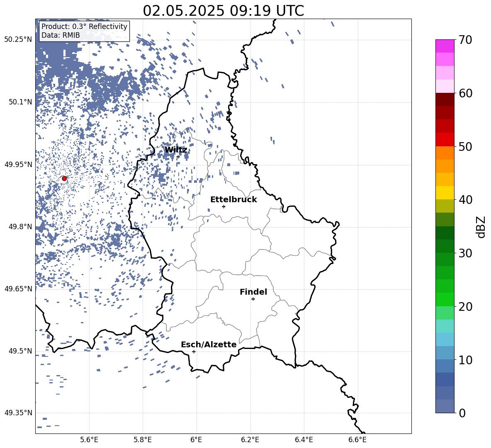Click 'Product: 0.3° Reflectivity' legend text
The image size is (491, 448).
(x=84, y=27)
